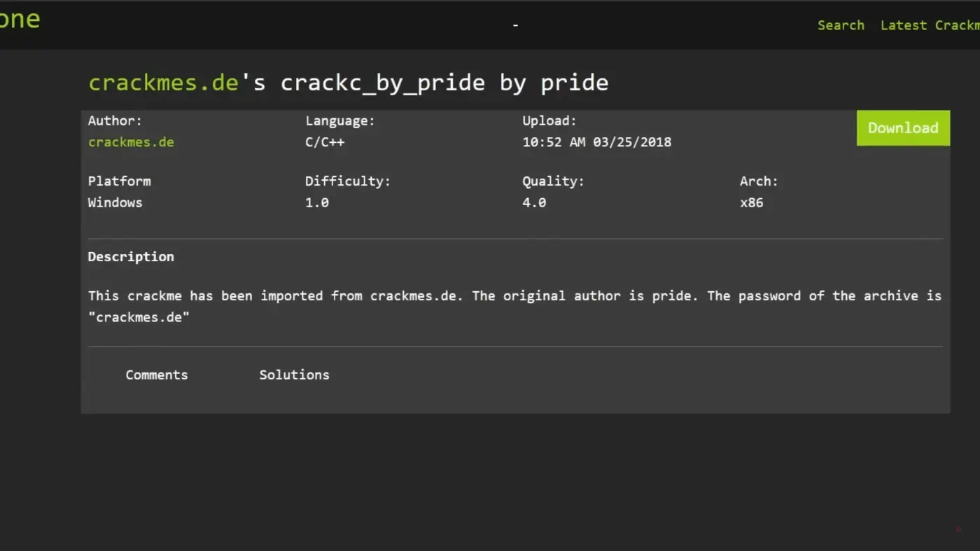Switch to the Comments tab

[x=156, y=375]
